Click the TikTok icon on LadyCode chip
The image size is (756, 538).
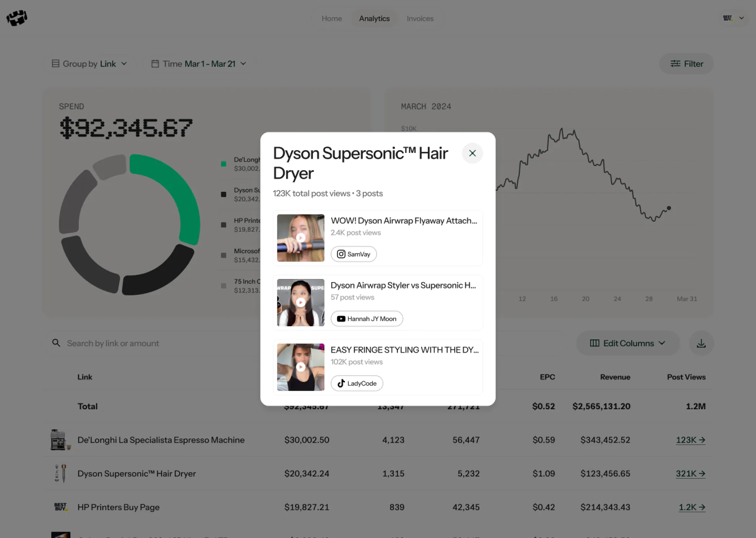coord(341,383)
